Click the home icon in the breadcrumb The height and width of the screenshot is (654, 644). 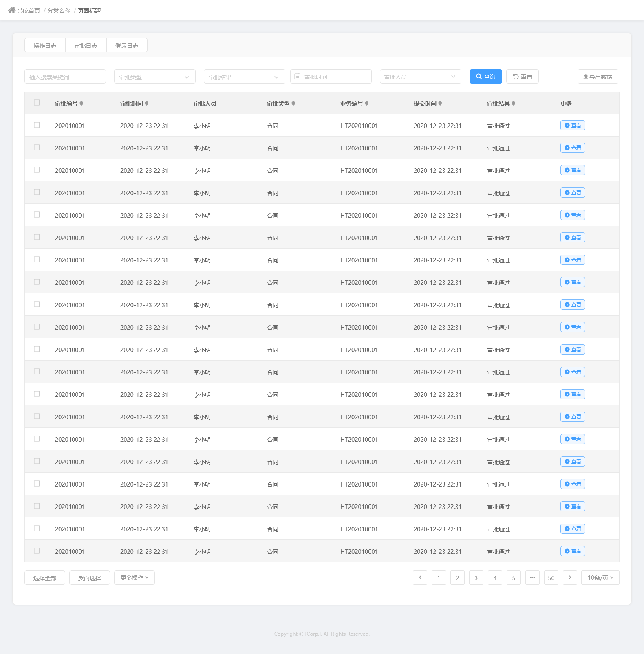[x=12, y=10]
